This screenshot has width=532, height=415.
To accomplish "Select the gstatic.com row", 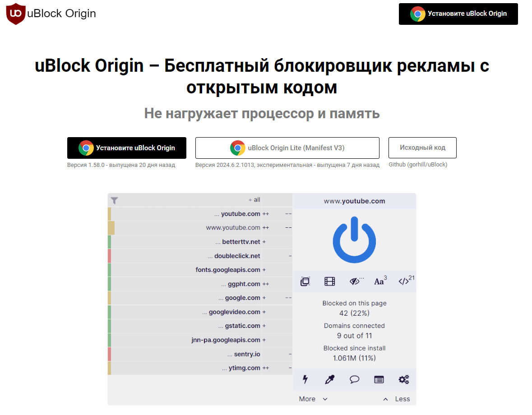I will pos(200,326).
